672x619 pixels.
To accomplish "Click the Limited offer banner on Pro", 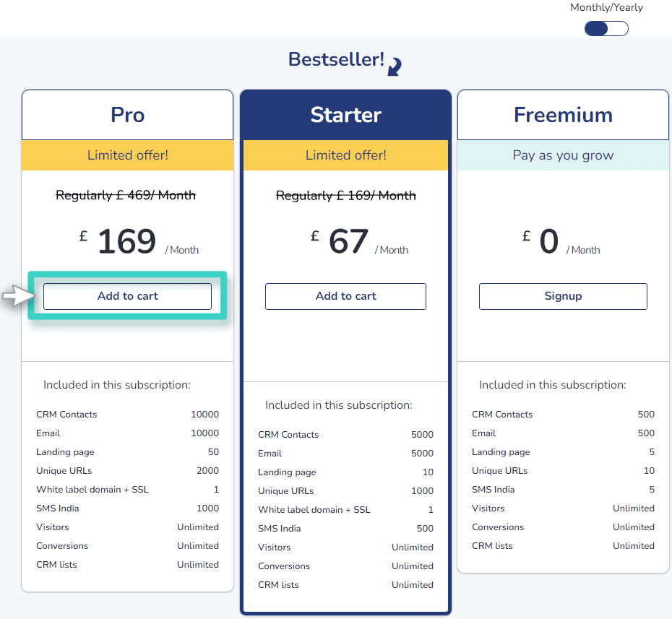I will click(x=127, y=155).
